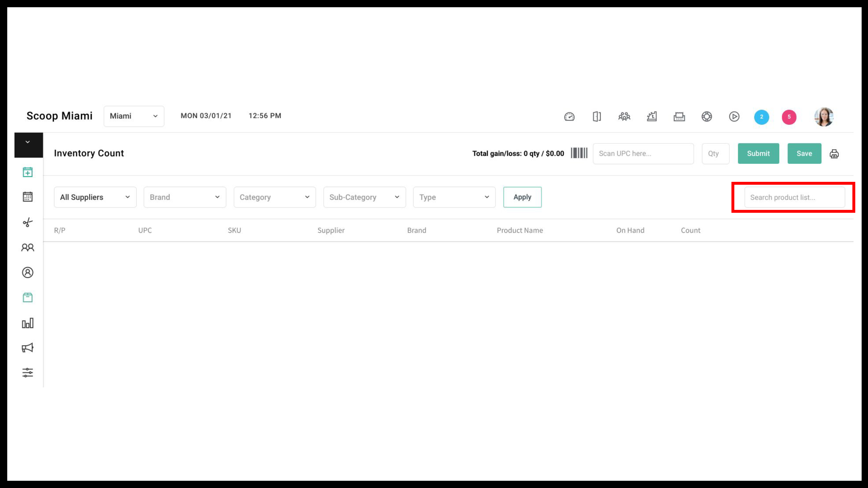Open the scissors services icon in sidebar

click(x=27, y=222)
